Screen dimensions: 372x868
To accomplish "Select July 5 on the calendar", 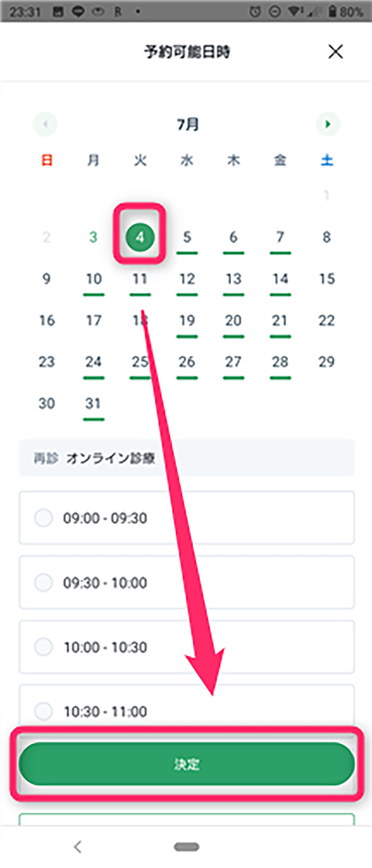I will click(x=187, y=238).
